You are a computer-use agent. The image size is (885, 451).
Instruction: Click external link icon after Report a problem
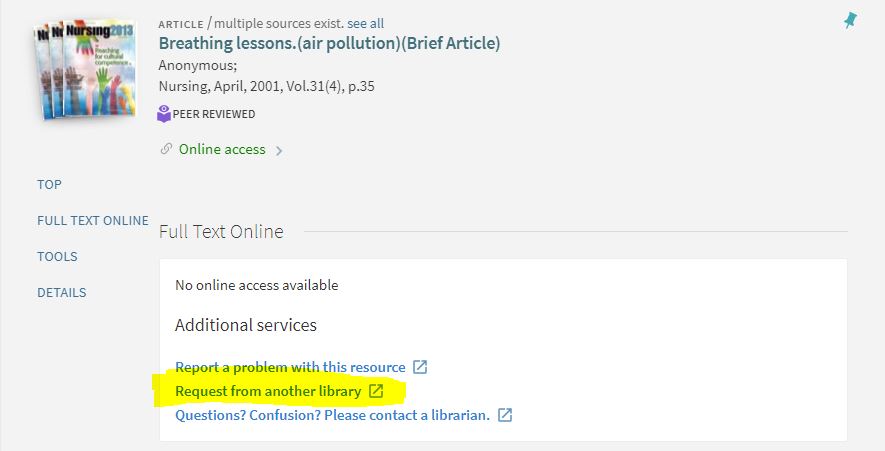tap(420, 367)
